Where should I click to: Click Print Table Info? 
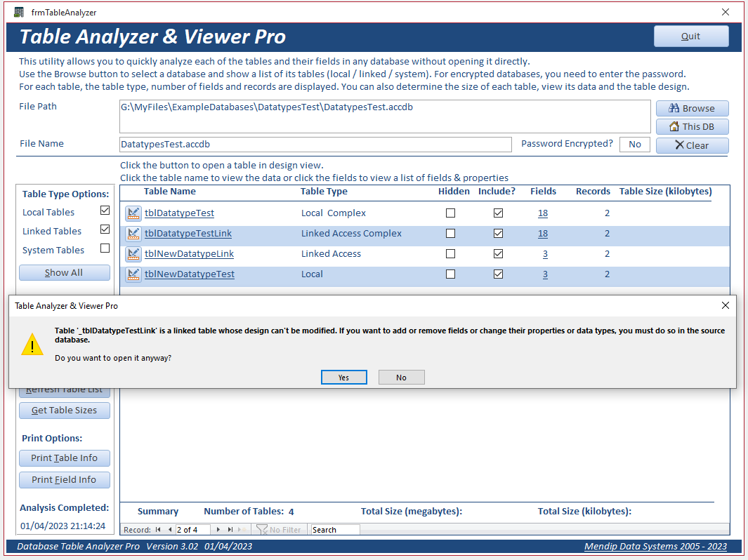point(65,458)
